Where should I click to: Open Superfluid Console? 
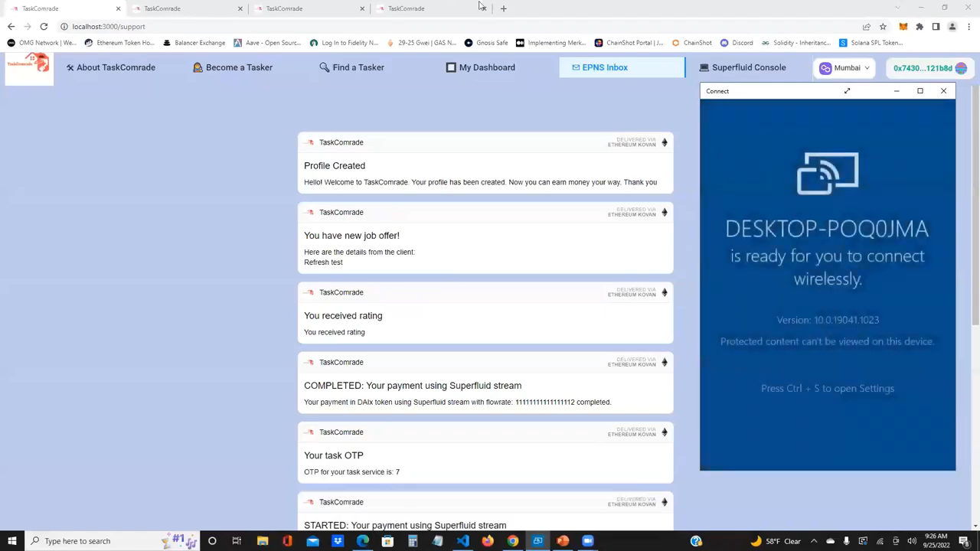(x=743, y=67)
